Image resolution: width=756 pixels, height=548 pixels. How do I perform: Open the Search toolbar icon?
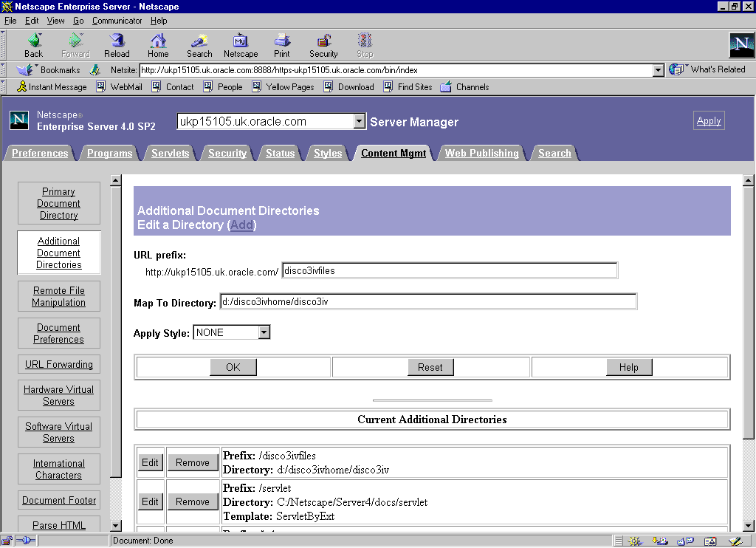199,45
